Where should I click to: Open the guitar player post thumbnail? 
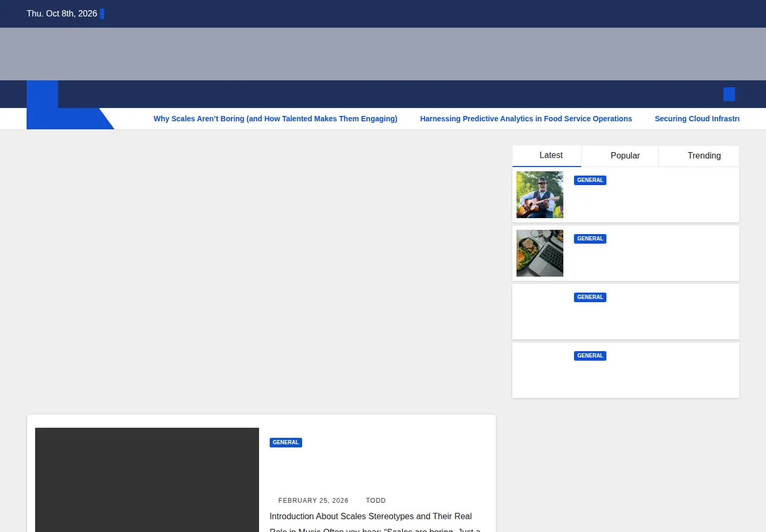(x=540, y=195)
